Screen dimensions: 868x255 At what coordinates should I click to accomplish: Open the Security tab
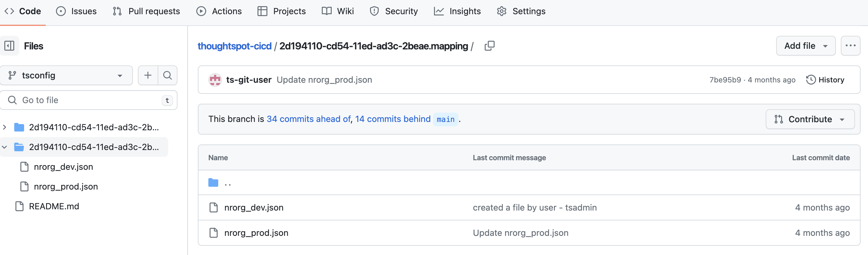[394, 11]
